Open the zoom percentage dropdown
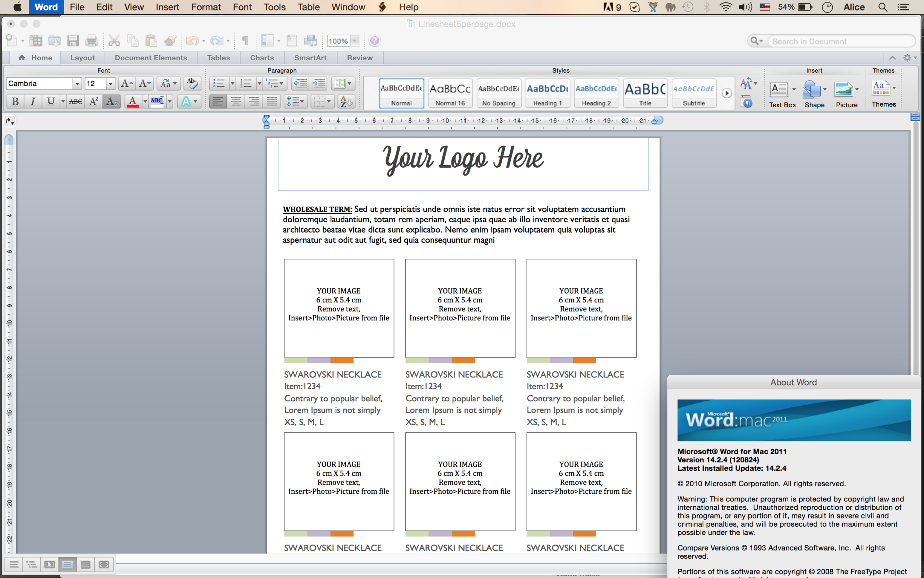The image size is (924, 578). (355, 41)
